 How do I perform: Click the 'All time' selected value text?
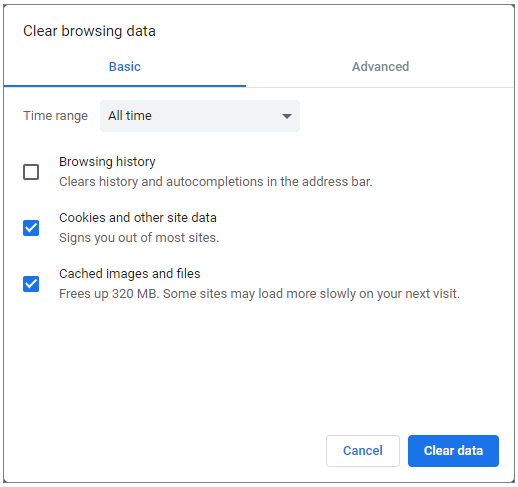click(130, 116)
